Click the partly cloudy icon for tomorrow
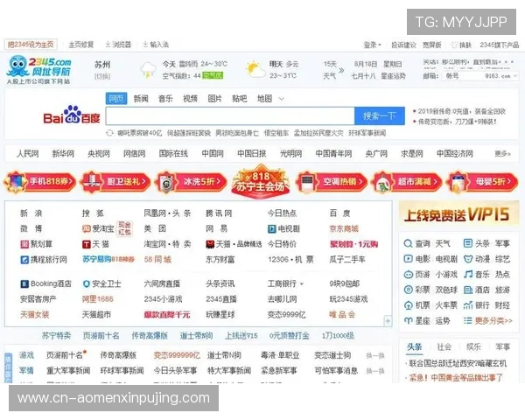 pos(255,69)
